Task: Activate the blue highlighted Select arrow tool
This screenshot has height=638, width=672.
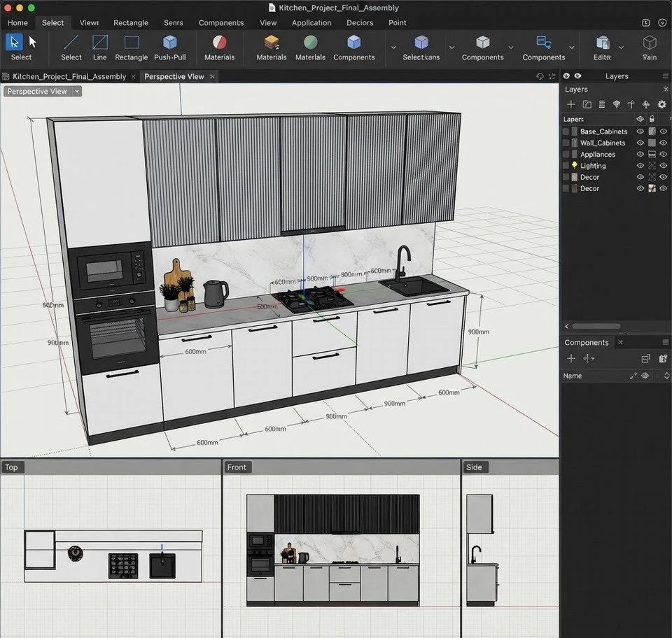Action: click(14, 43)
